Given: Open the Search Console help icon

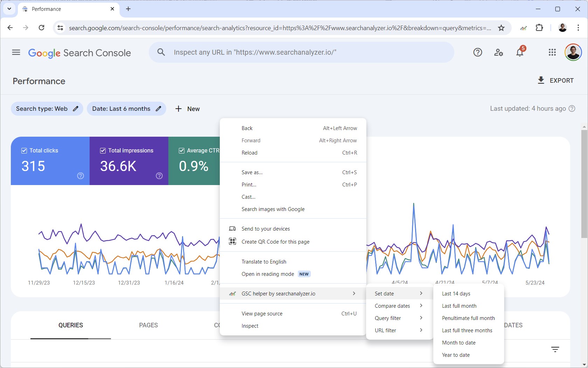Looking at the screenshot, I should pos(477,52).
